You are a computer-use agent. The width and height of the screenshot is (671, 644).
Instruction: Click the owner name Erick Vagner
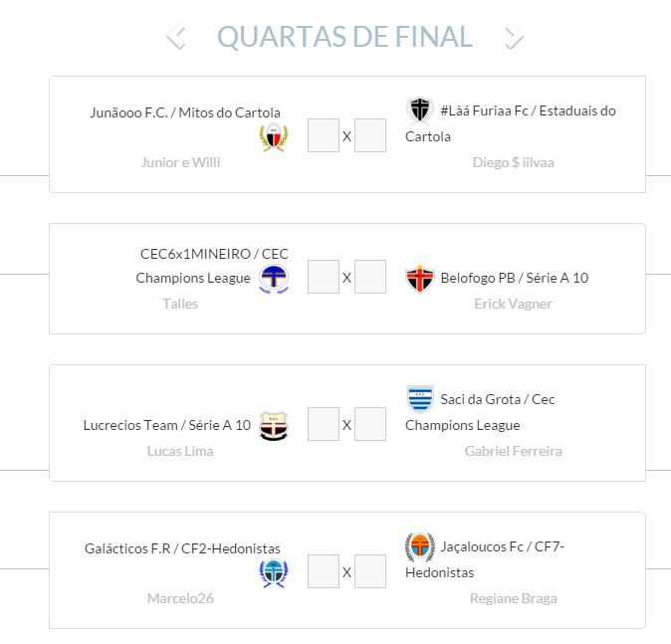click(513, 304)
